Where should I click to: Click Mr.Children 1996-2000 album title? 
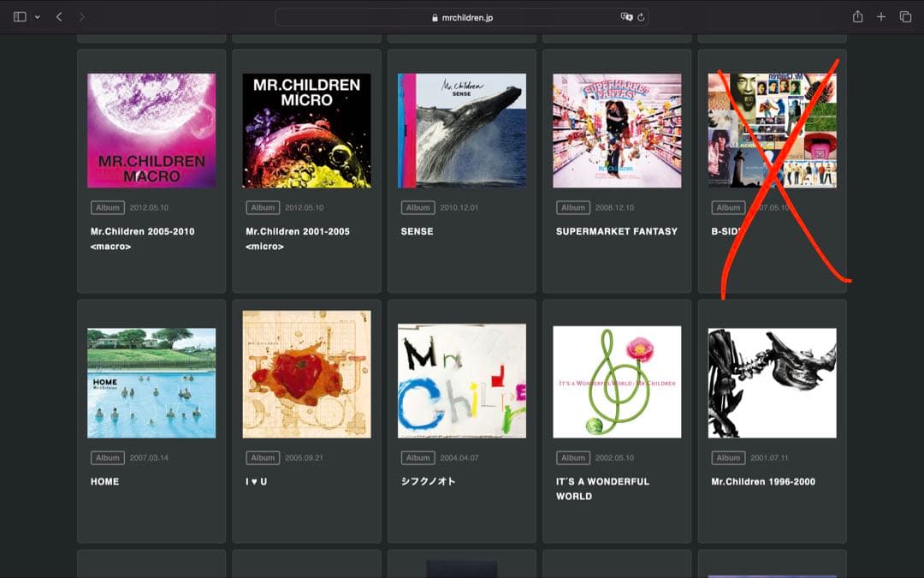763,481
